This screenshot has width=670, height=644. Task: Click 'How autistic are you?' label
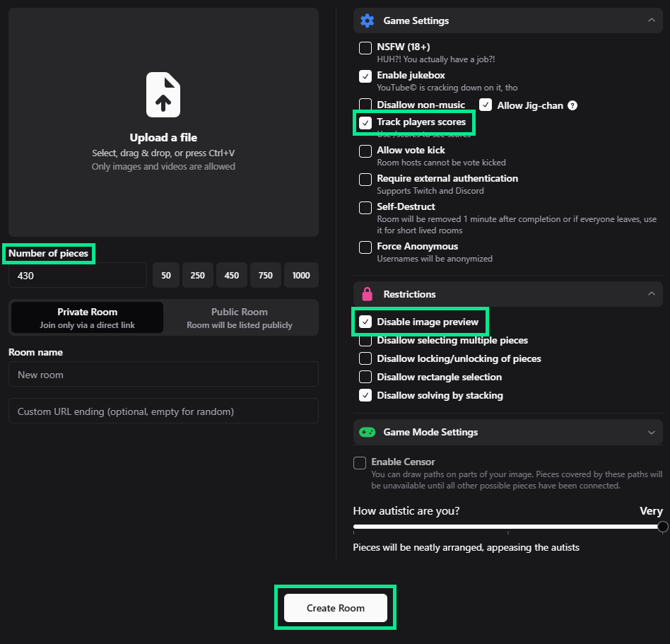(x=406, y=510)
